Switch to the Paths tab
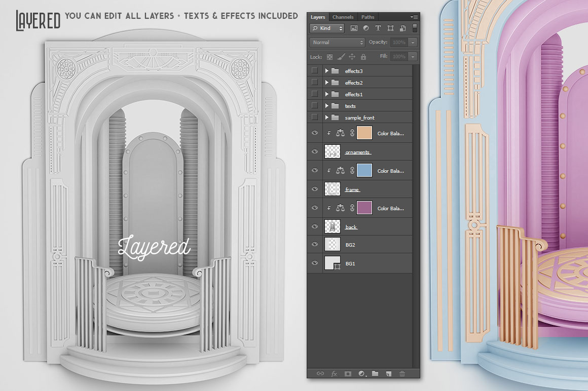 (x=367, y=17)
